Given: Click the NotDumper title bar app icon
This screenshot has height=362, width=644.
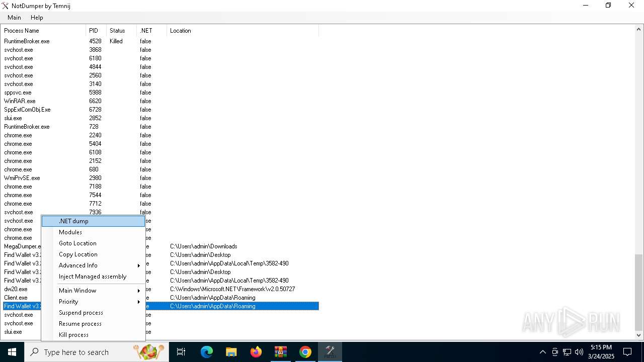Looking at the screenshot, I should pos(5,6).
